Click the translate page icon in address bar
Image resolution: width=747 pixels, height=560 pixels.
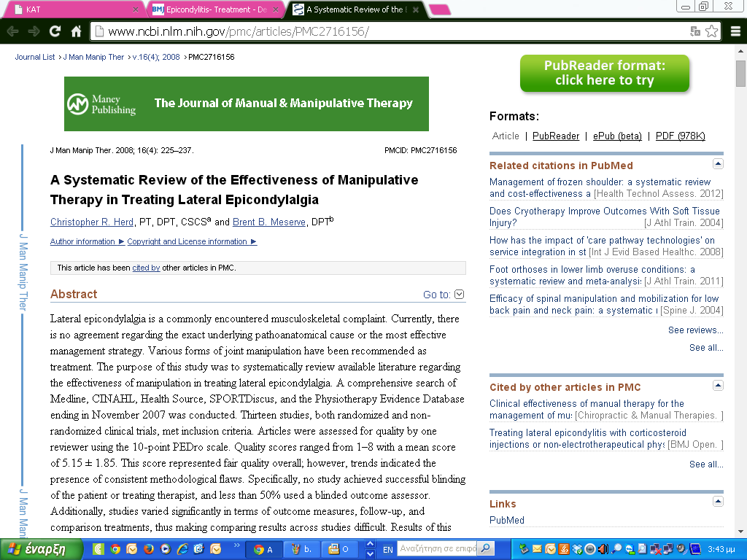[695, 31]
